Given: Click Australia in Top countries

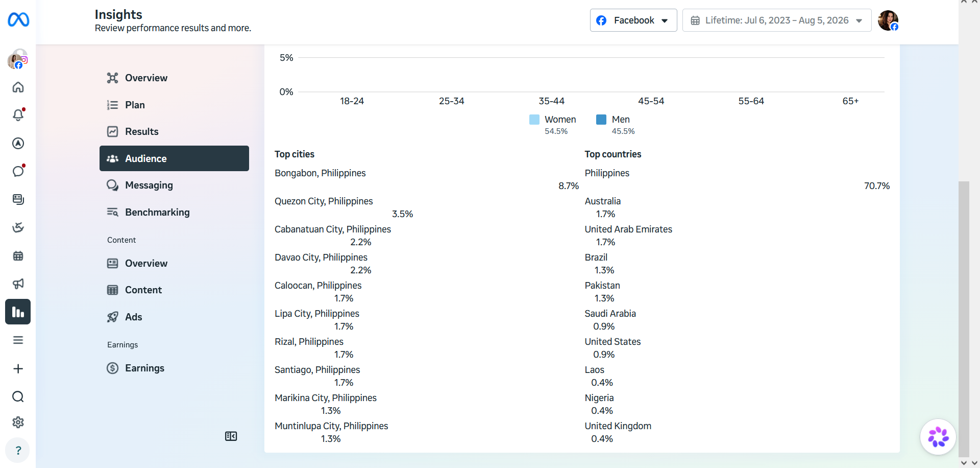Looking at the screenshot, I should coord(603,201).
